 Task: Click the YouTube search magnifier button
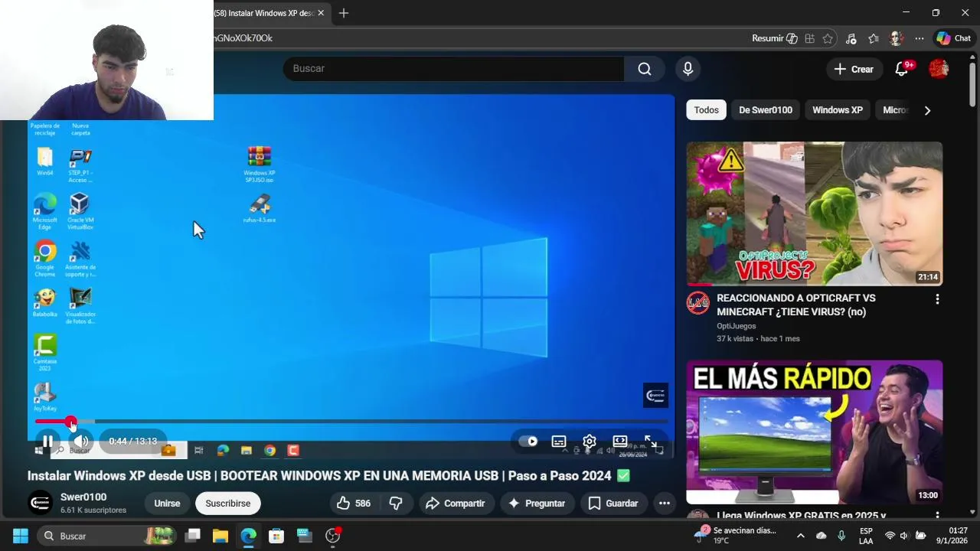tap(645, 69)
